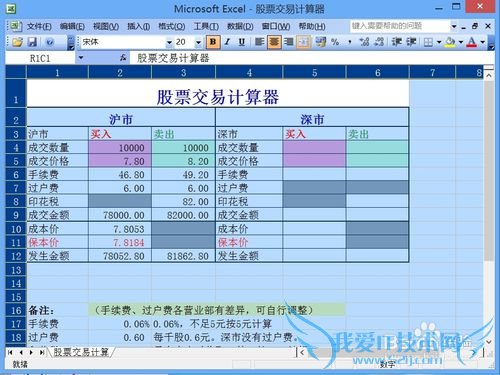This screenshot has height=375, width=500.
Task: Open 数据(D) menu
Action: pyautogui.click(x=240, y=26)
